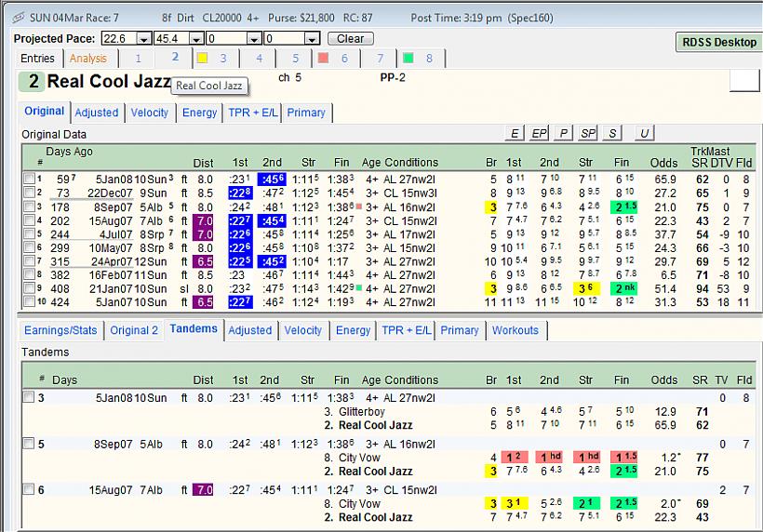Click the race card icon beside SUN 04Mar

coord(19,18)
